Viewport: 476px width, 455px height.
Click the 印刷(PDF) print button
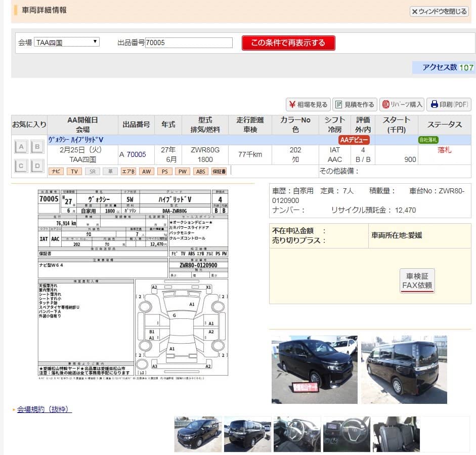449,105
